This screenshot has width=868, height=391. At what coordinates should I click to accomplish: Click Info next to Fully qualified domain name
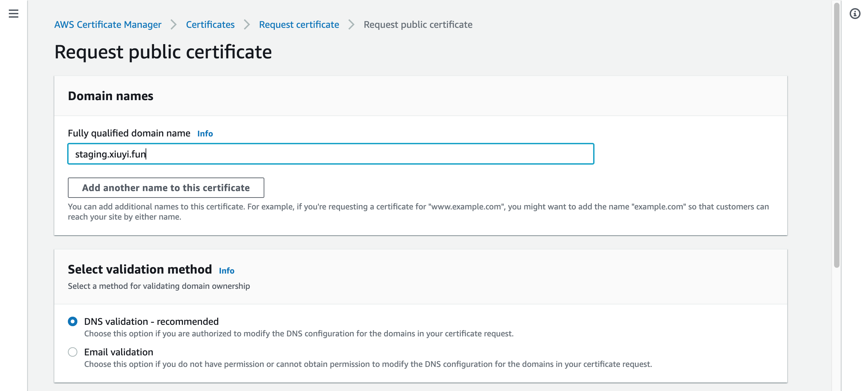tap(205, 134)
